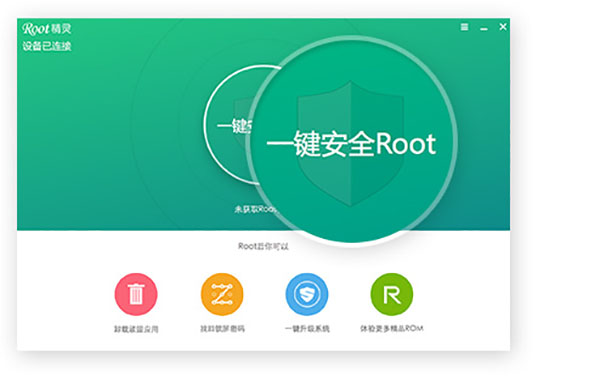Screen dimensions: 600x392
Task: Click the shield emblem inside the magnified circle
Action: 351,144
